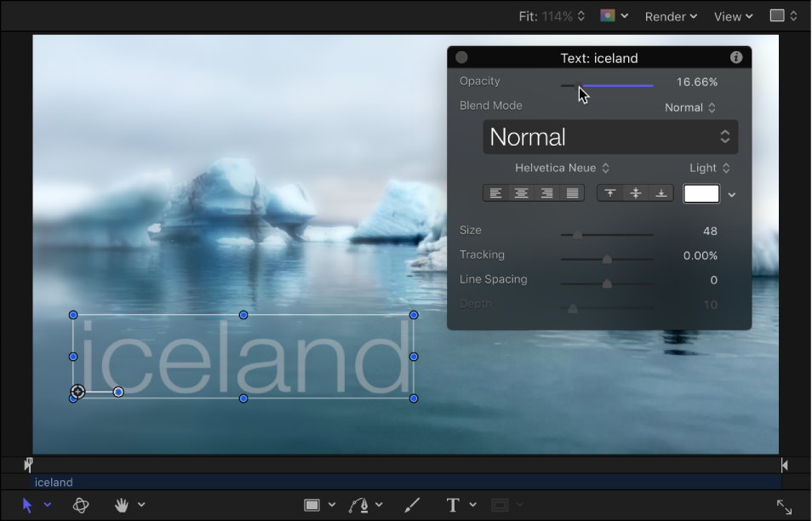The height and width of the screenshot is (521, 812).
Task: Select the Line drawing tool
Action: (x=410, y=504)
